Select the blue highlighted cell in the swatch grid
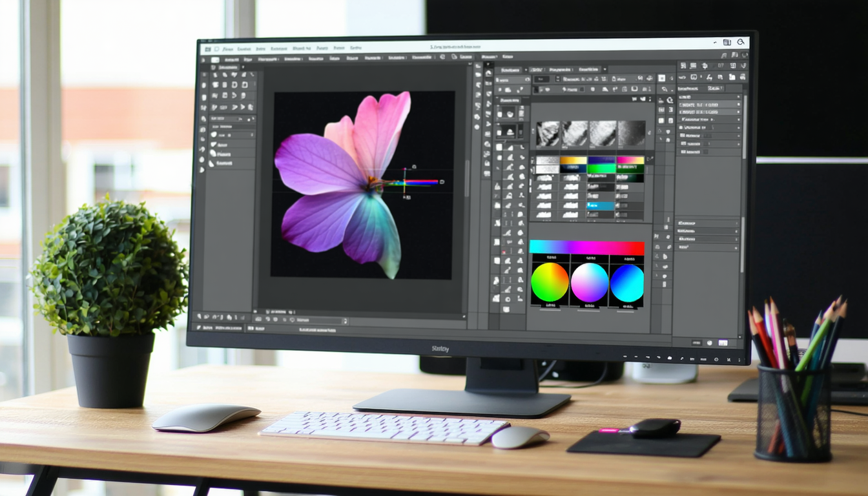 601,205
